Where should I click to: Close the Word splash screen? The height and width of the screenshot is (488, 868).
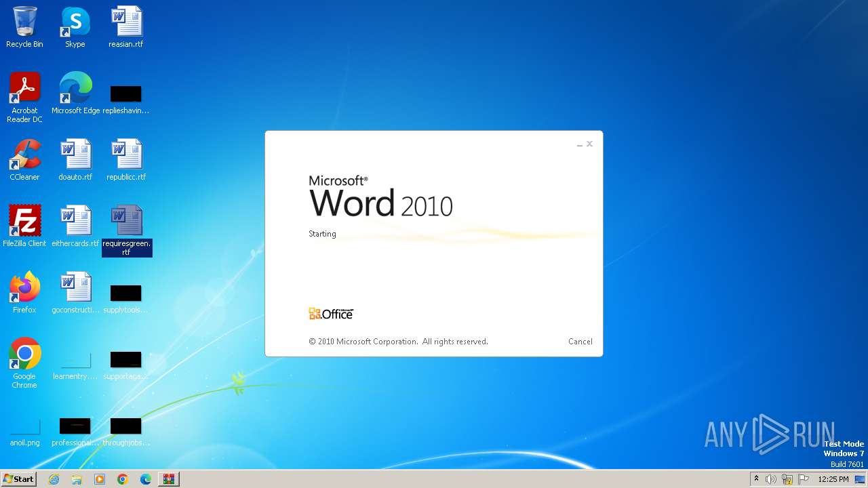pyautogui.click(x=590, y=144)
